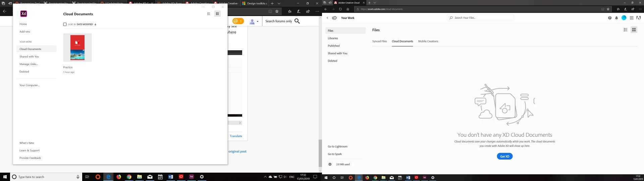This screenshot has width=644, height=181.
Task: Open Shared with You in Creative Cloud
Action: (337, 53)
